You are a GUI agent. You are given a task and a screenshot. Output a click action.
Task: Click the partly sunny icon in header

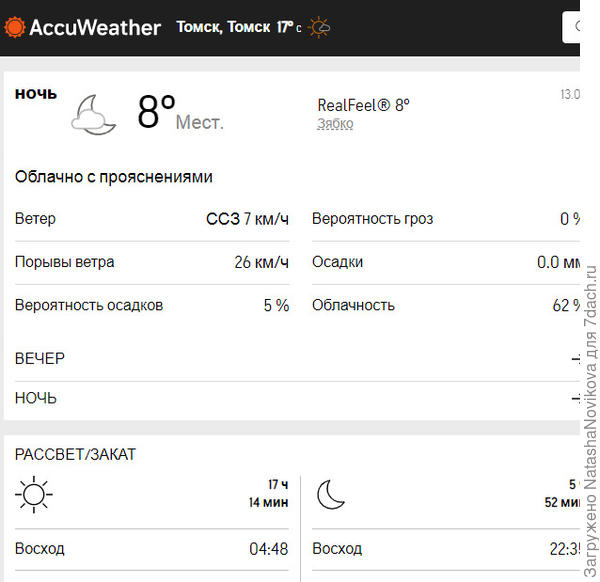point(320,27)
